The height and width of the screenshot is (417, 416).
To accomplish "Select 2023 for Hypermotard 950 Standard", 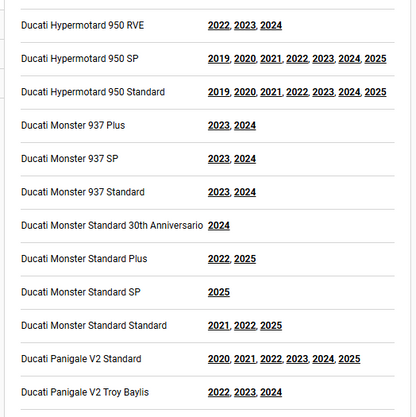I will click(323, 92).
